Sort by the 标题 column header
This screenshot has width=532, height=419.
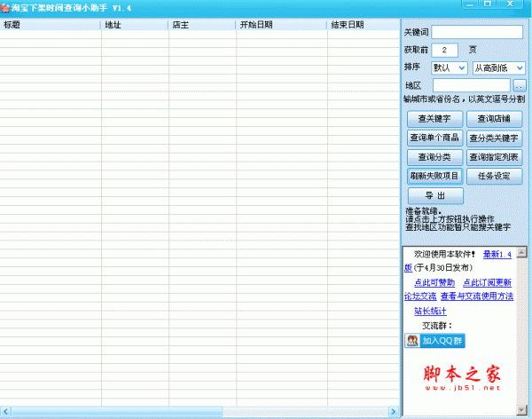[51, 25]
